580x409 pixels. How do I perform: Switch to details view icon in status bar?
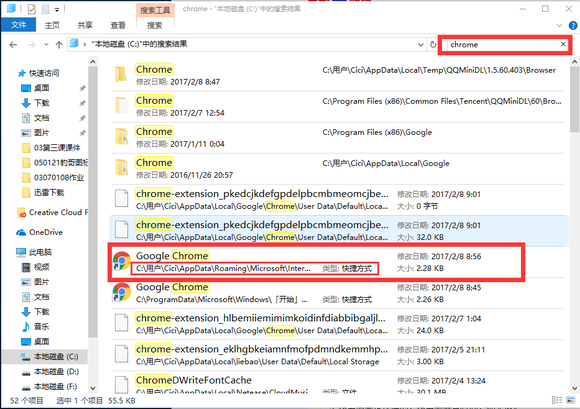557,400
